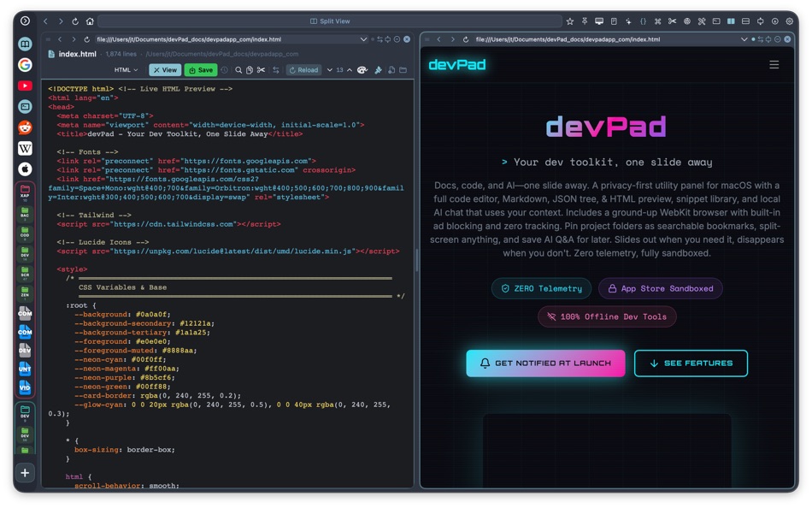Click the search magnifier icon above the editor
Screen dimensions: 812x508
[x=238, y=69]
